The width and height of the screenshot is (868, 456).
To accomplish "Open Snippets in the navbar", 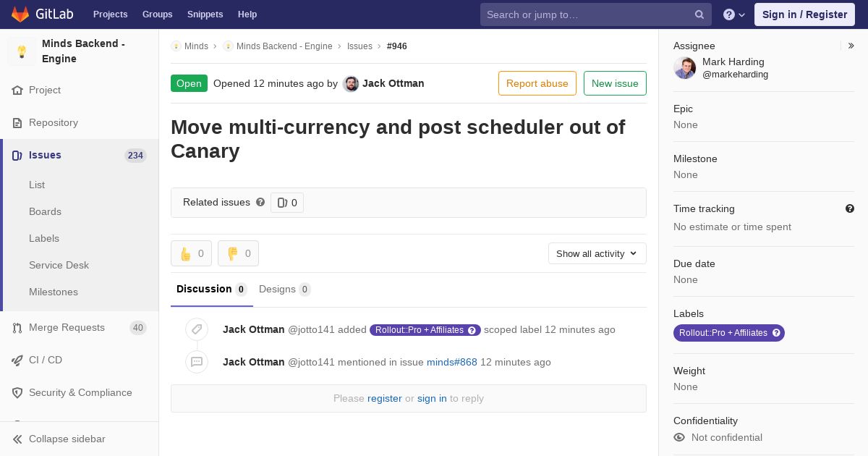I will tap(205, 14).
